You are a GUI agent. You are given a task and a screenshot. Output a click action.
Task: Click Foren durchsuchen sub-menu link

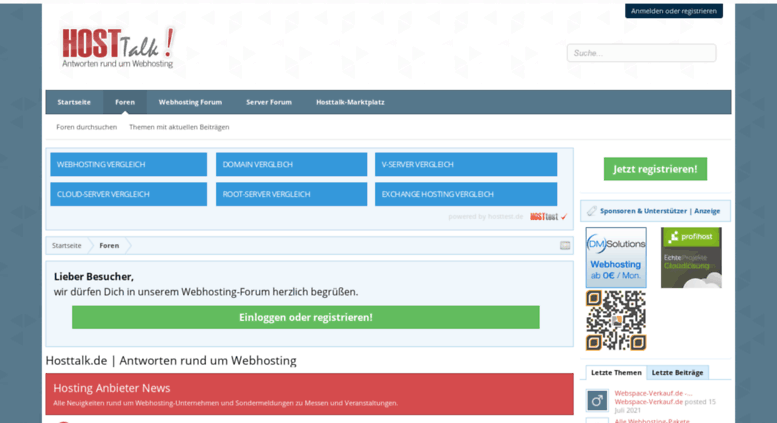[87, 127]
